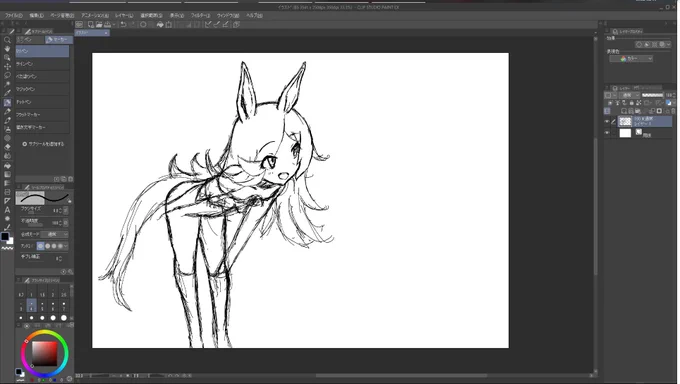Click the Clear circle icon in command bar
The height and width of the screenshot is (384, 680).
(x=143, y=25)
